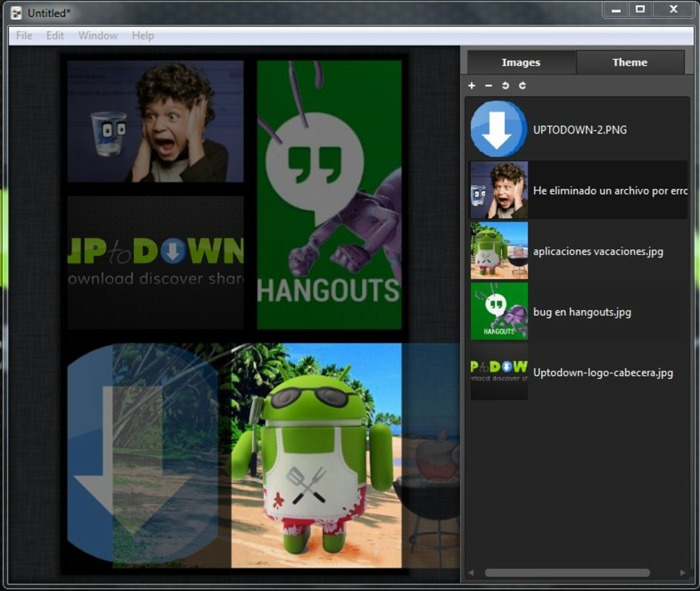700x591 pixels.
Task: Select the bug en hangouts thumbnail in list
Action: (x=499, y=311)
